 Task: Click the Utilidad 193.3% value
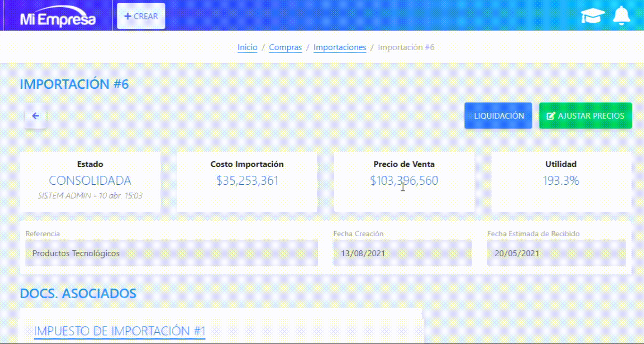click(x=561, y=181)
